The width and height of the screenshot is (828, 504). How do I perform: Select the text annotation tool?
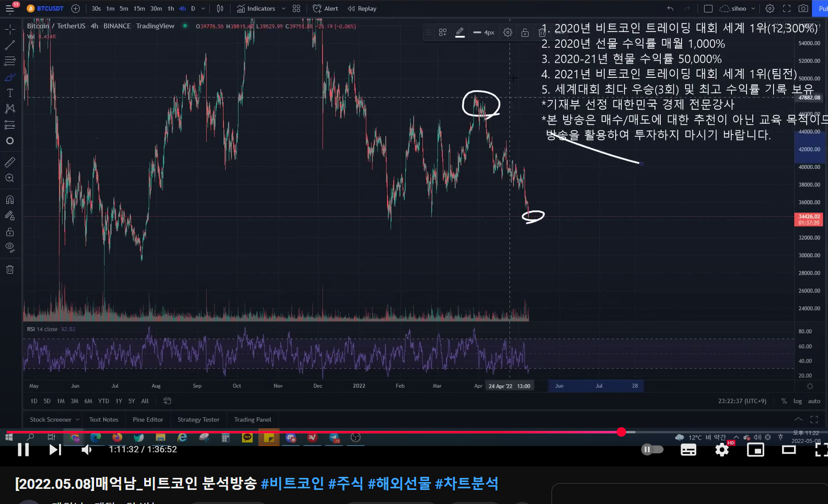[10, 93]
